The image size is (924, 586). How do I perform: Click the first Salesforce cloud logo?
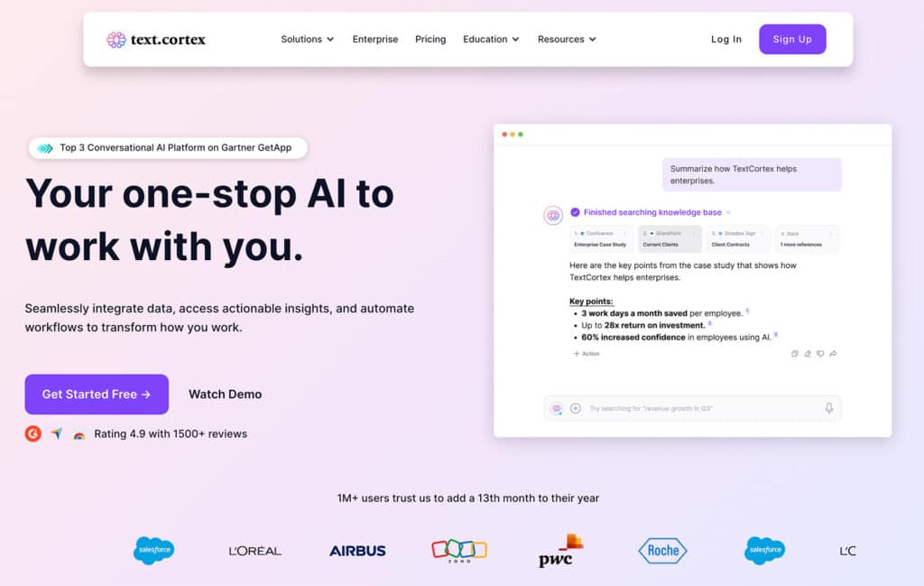coord(153,551)
